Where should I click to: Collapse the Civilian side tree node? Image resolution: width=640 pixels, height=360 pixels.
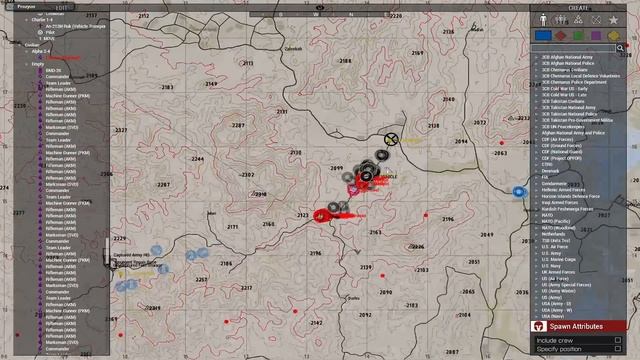click(21, 45)
